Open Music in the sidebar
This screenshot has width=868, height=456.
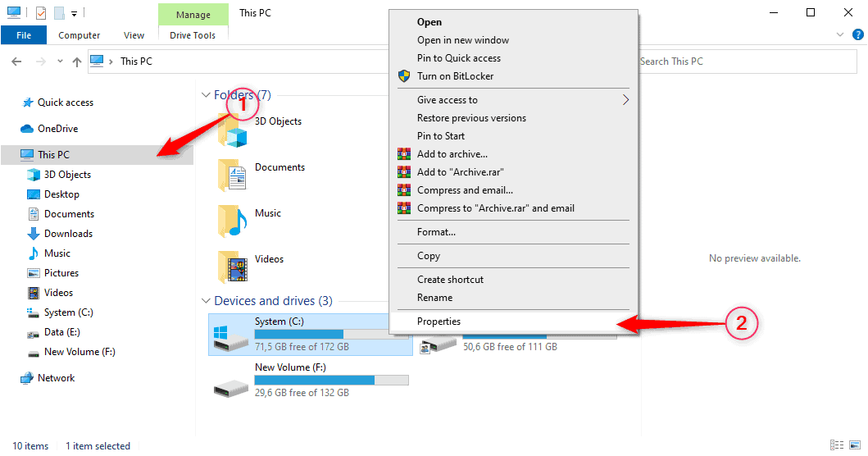[57, 253]
